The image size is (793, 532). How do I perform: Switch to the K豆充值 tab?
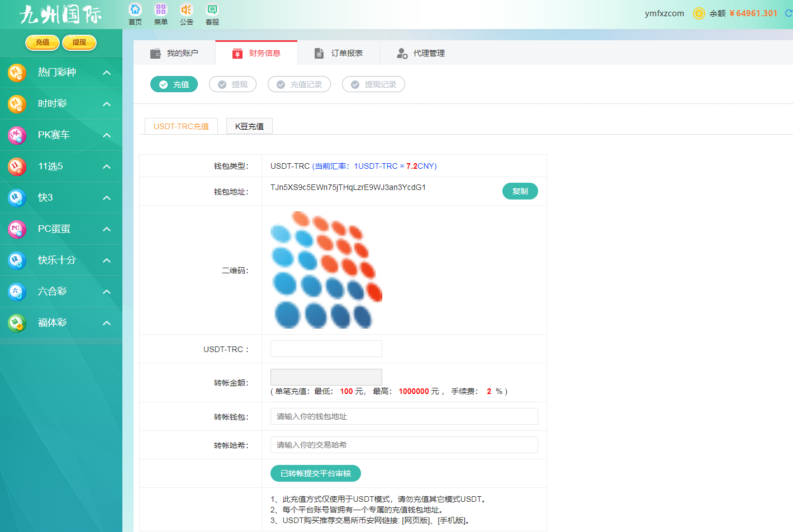[x=249, y=126]
